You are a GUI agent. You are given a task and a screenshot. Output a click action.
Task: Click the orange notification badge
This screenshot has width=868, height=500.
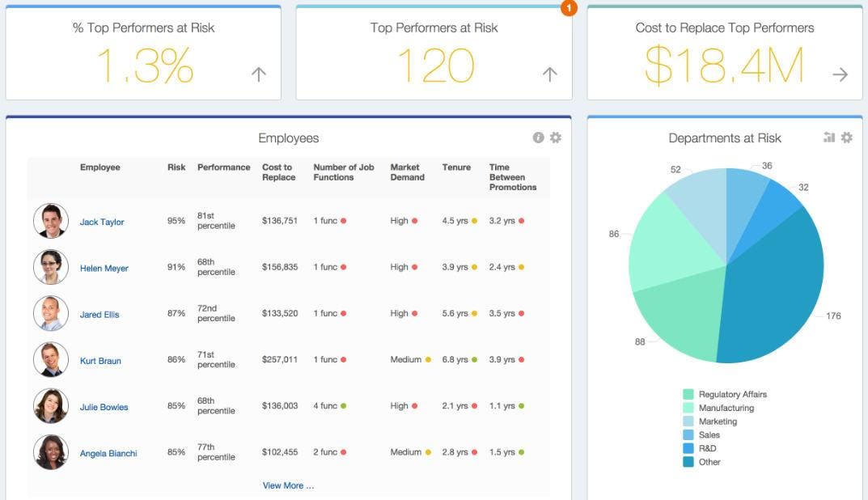tap(569, 8)
